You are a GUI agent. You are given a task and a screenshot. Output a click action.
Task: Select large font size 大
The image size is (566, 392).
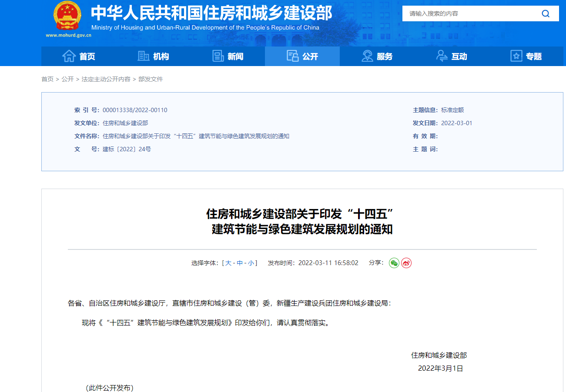(x=228, y=263)
